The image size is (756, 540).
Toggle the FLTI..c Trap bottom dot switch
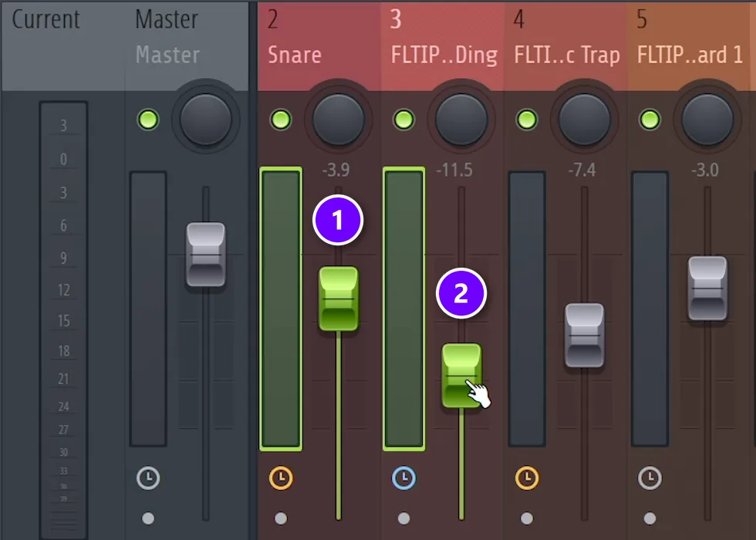pyautogui.click(x=526, y=518)
